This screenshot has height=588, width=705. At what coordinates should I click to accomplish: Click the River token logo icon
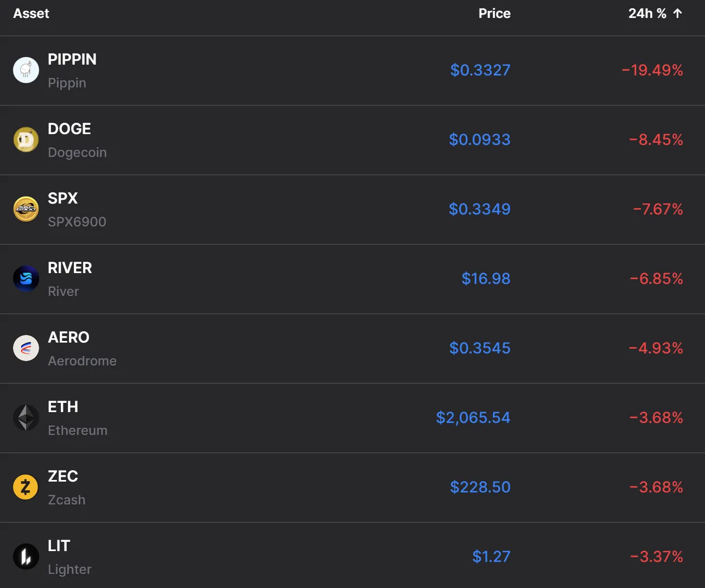point(26,279)
